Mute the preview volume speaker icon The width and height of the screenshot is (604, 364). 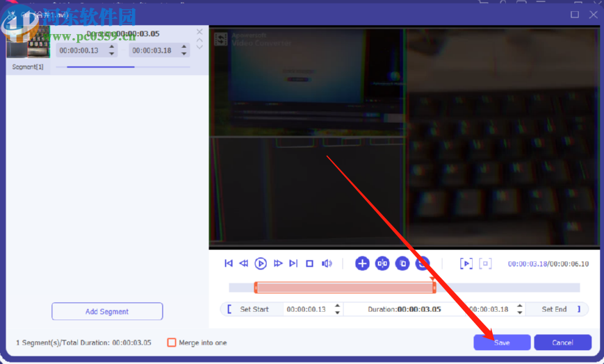tap(327, 263)
